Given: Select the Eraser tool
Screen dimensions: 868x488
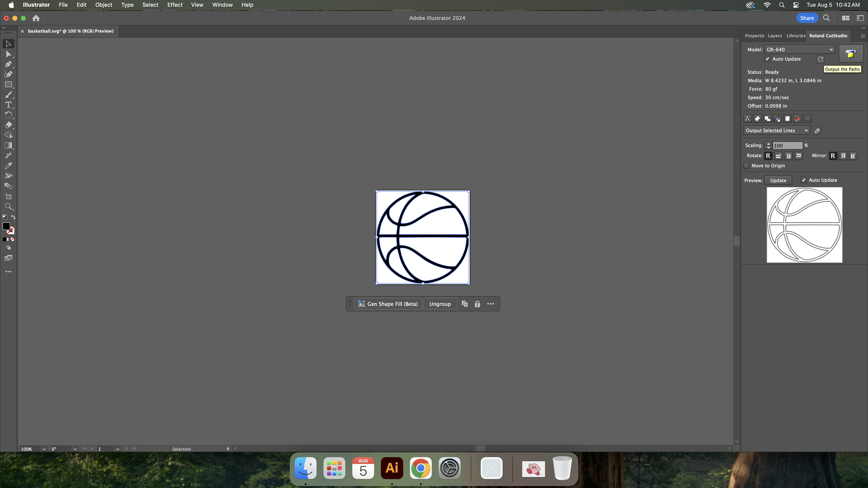Looking at the screenshot, I should 8,125.
